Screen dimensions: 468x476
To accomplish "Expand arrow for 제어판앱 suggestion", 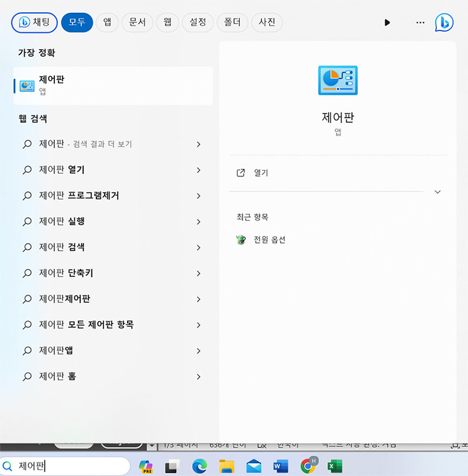I will coord(199,351).
